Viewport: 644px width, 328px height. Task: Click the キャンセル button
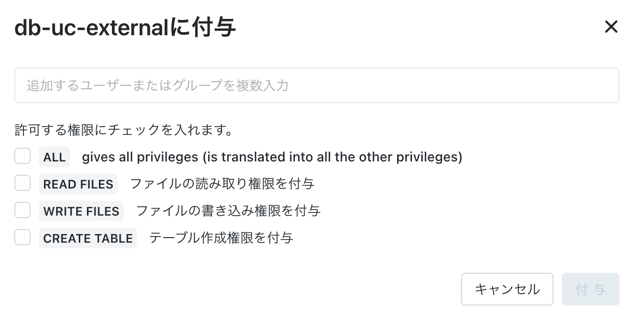click(x=507, y=289)
